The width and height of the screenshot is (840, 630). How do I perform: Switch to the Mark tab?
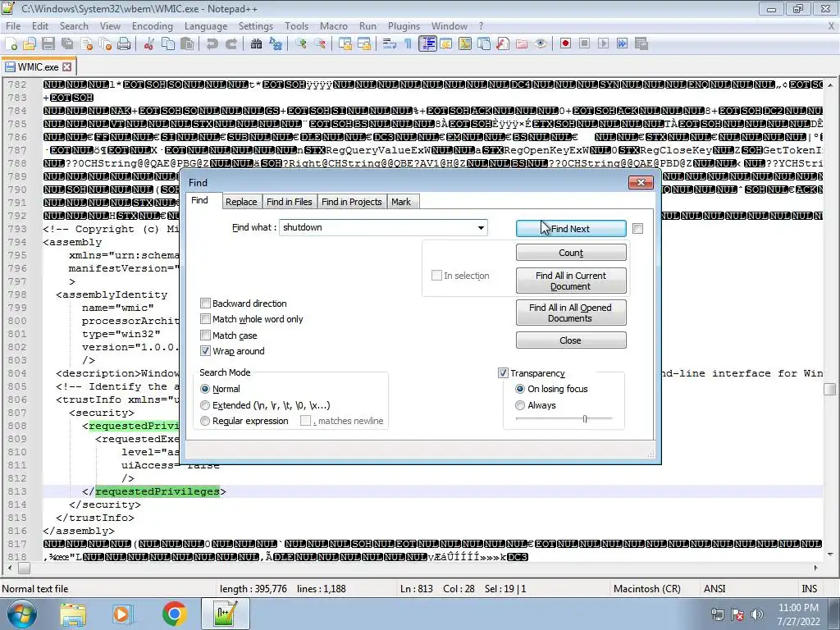[x=400, y=202]
